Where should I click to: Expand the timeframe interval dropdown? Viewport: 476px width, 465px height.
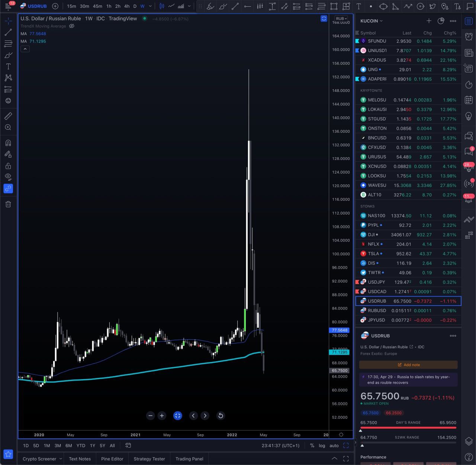150,6
